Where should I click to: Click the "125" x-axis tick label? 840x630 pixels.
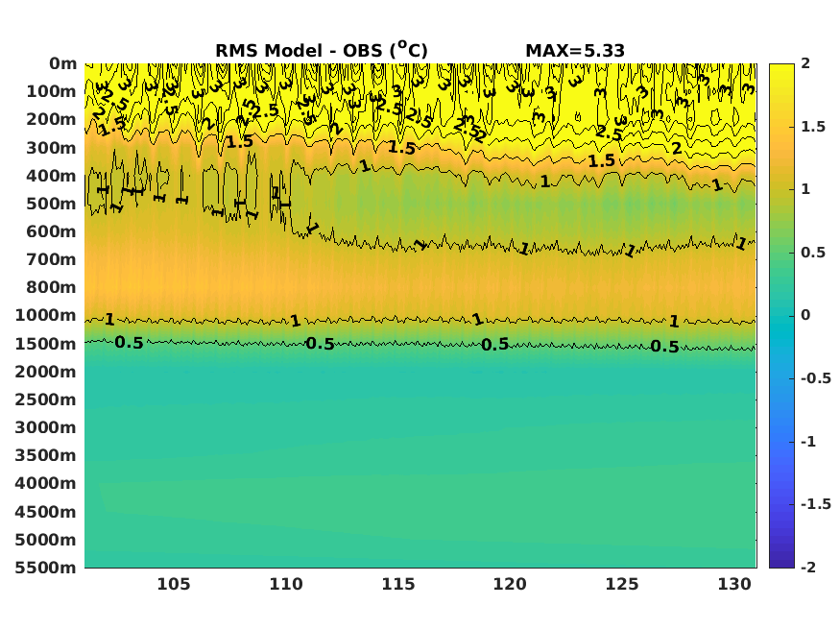coord(622,584)
